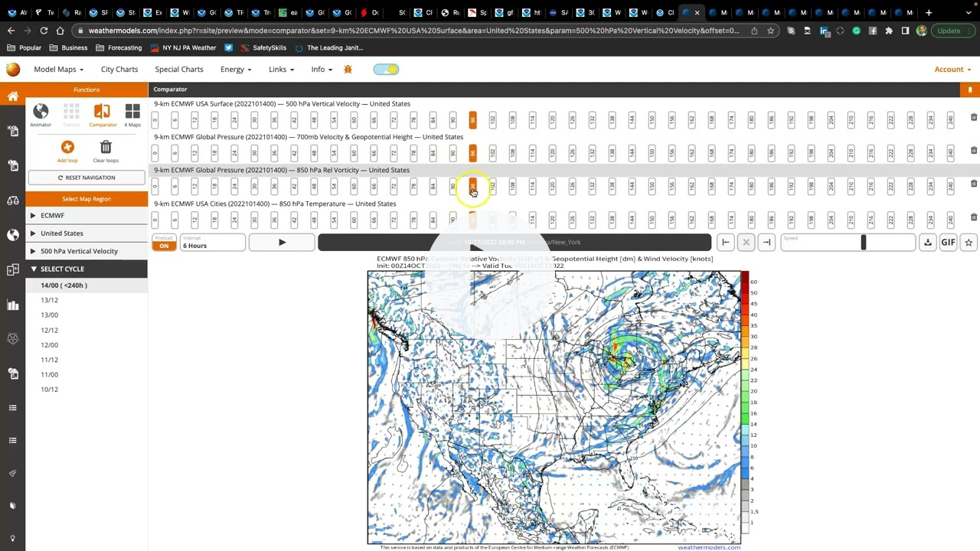Screen dimensions: 980x551
Task: Select the highlighted hour 96 in Rel Vorticity row
Action: 472,186
